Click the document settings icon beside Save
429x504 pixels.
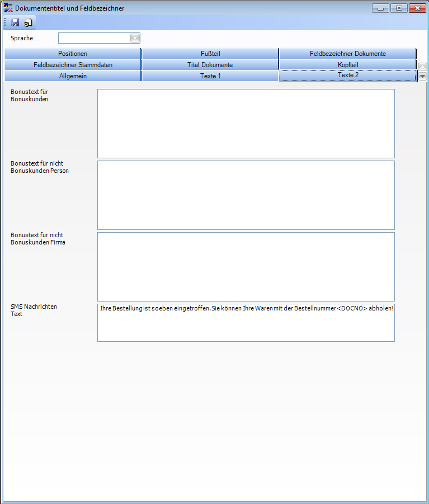pos(28,22)
